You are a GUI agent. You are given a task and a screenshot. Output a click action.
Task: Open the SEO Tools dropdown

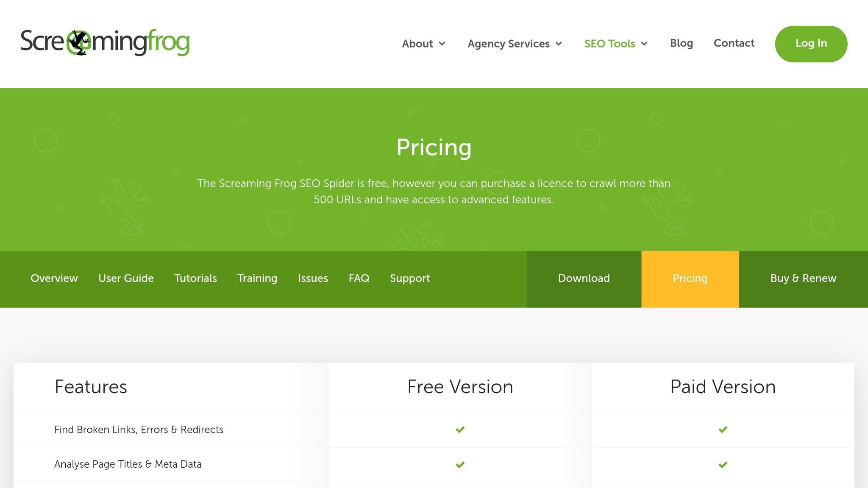tap(616, 44)
